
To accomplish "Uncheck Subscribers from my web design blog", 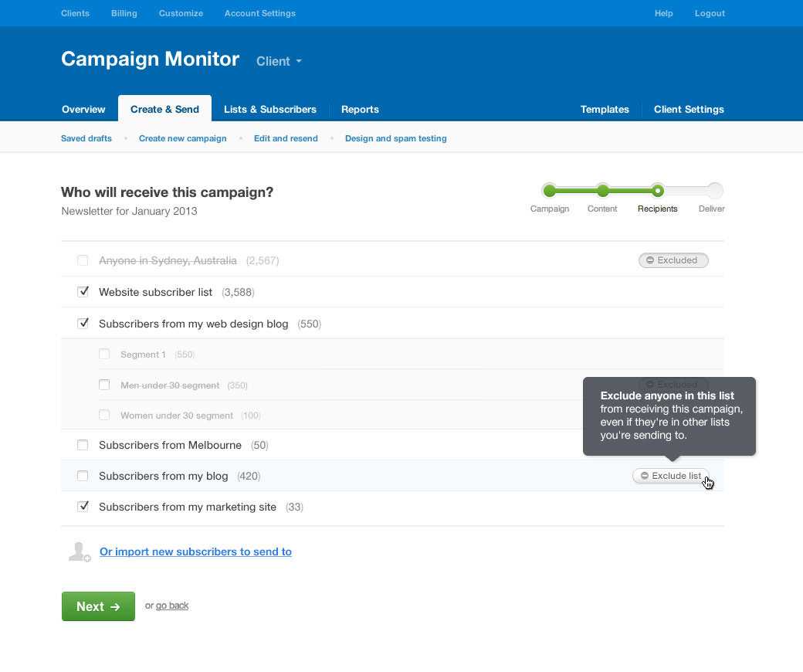I will (83, 323).
